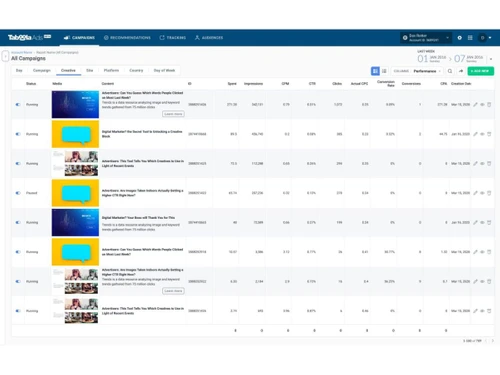500x375 pixels.
Task: Go to previous page arrow
Action: (486, 341)
